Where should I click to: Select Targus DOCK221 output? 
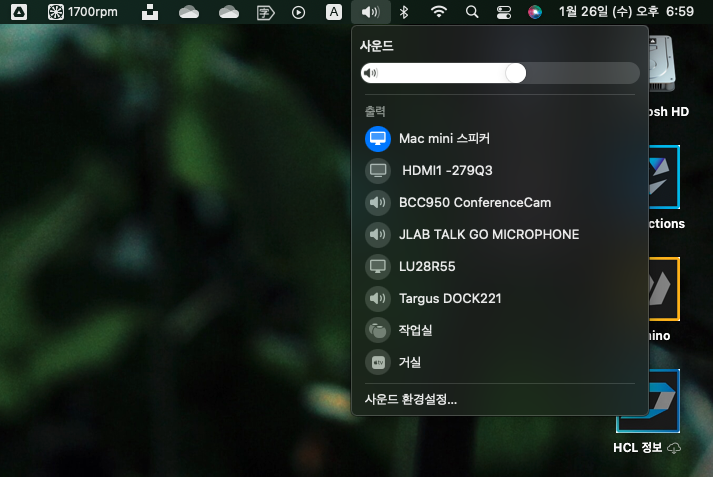(500, 298)
